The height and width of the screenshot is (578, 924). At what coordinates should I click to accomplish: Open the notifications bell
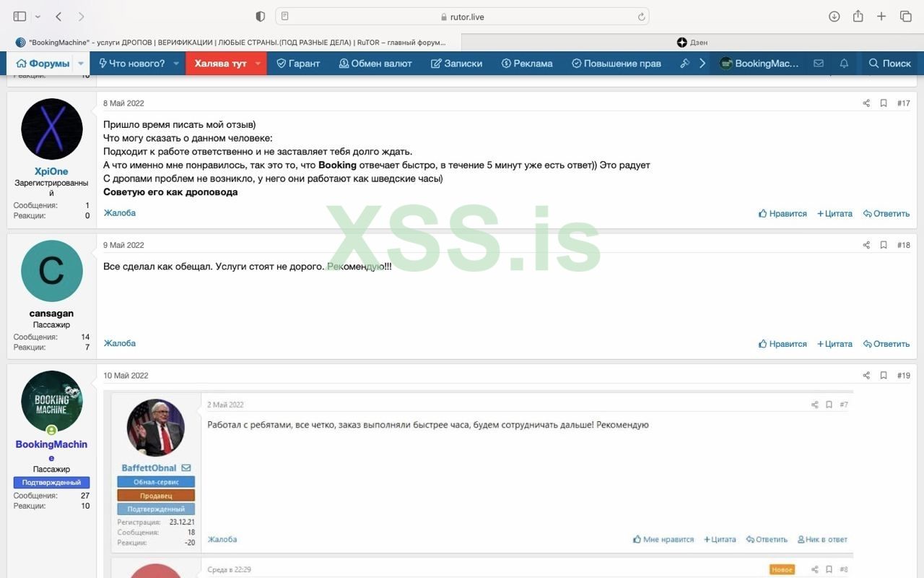point(843,64)
